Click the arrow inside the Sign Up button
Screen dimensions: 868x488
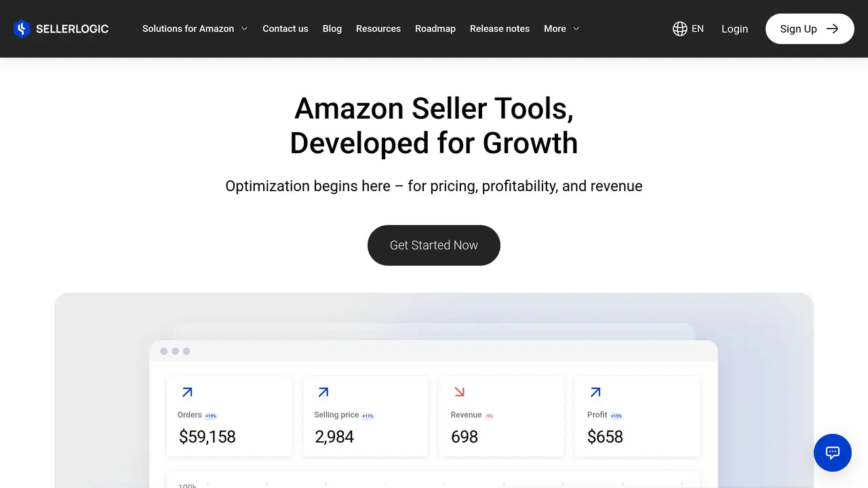[x=833, y=28]
